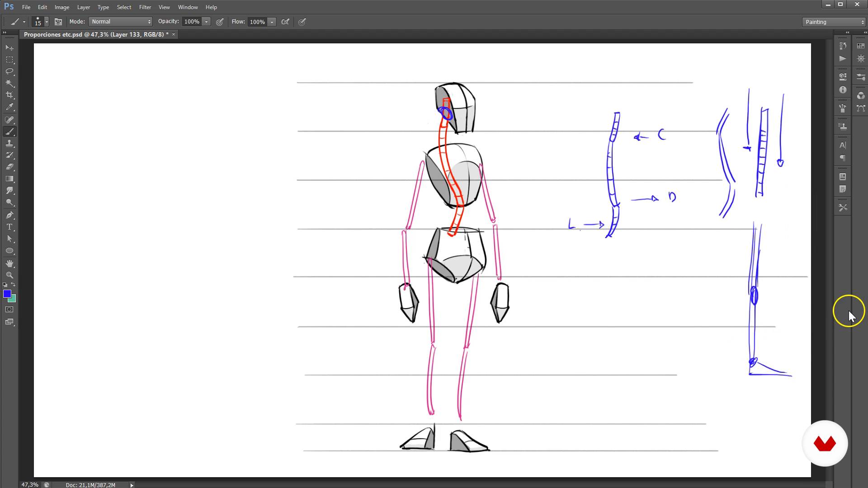
Task: Reset default foreground and background colors
Action: tap(5, 285)
